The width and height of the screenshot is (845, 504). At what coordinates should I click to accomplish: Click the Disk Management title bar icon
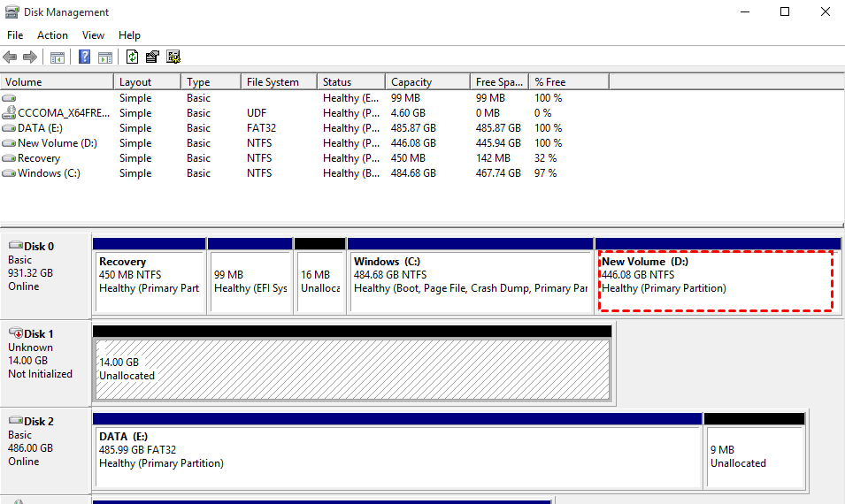(11, 12)
